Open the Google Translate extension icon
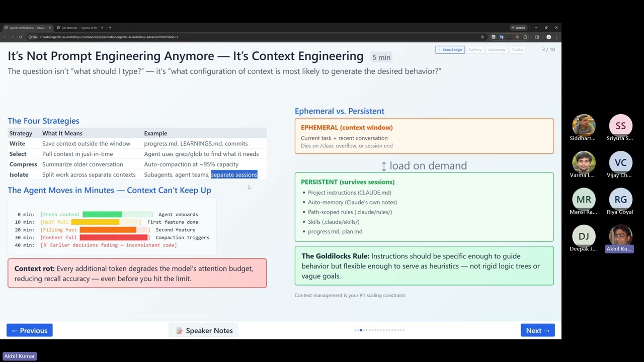 (x=501, y=37)
